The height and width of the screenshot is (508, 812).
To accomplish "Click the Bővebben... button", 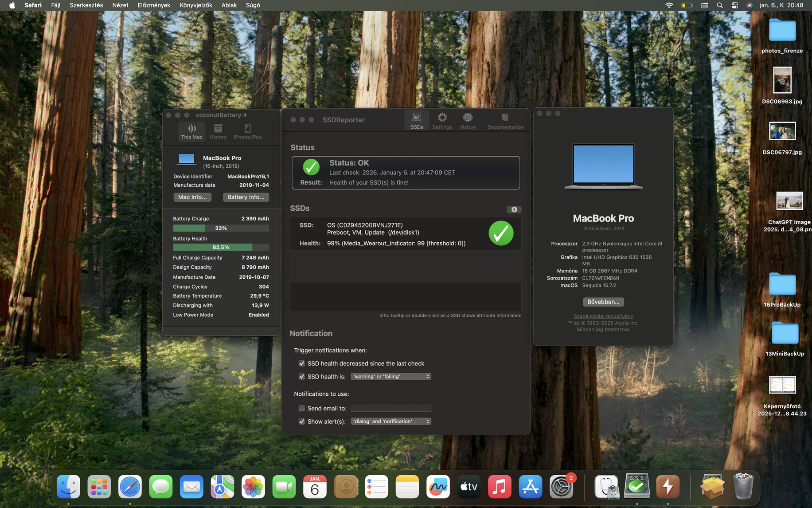I will coord(603,302).
